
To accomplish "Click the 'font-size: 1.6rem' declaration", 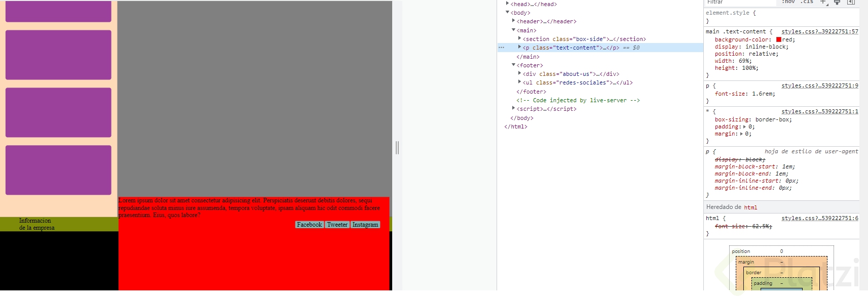I will tap(745, 94).
